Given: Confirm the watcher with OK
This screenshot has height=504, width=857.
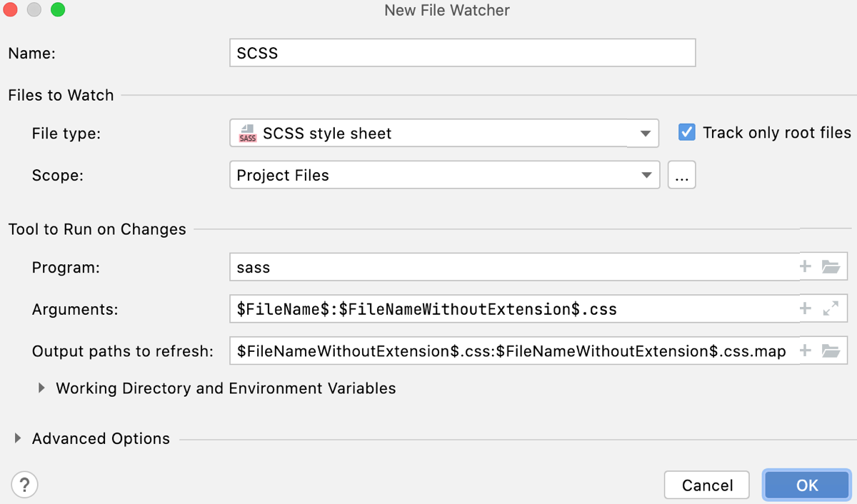Looking at the screenshot, I should pos(806,485).
